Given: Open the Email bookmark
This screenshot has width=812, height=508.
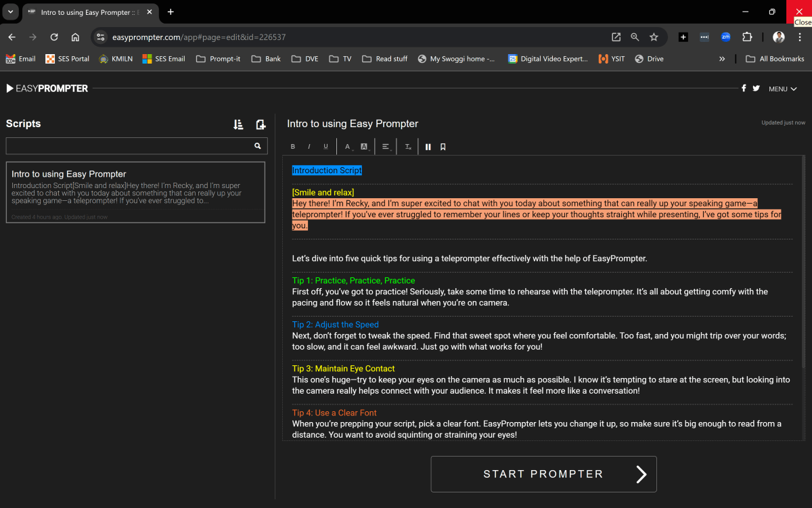Looking at the screenshot, I should (20, 59).
